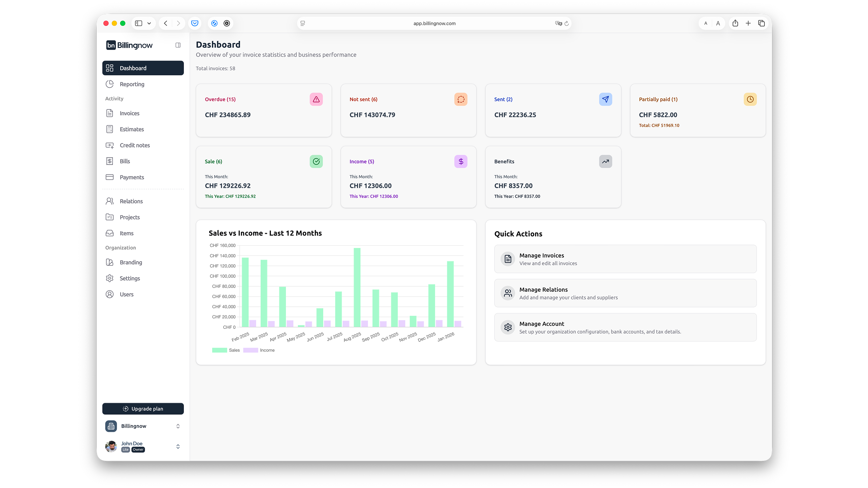
Task: Open the Invoices section in the sidebar
Action: [130, 113]
